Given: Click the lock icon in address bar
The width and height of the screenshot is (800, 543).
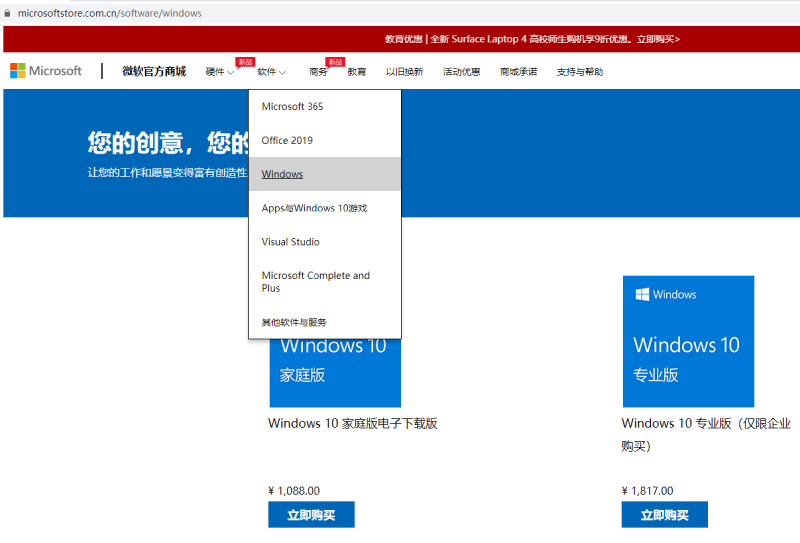Looking at the screenshot, I should [7, 13].
